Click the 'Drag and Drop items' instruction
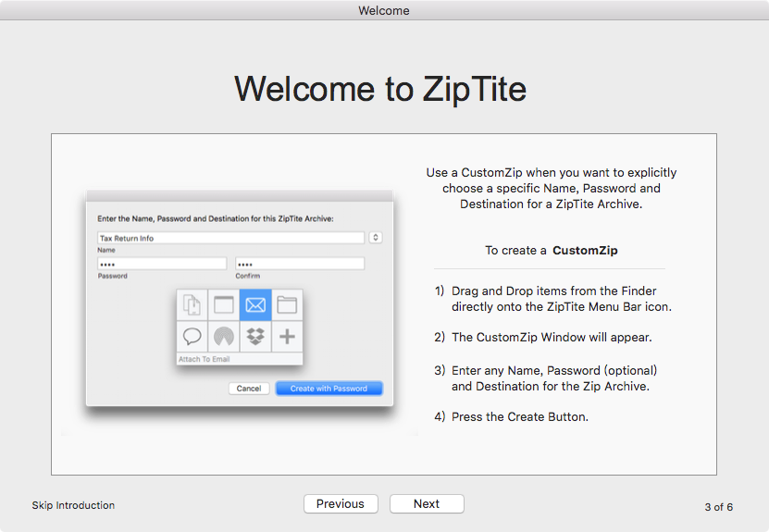The width and height of the screenshot is (769, 532). pyautogui.click(x=562, y=299)
